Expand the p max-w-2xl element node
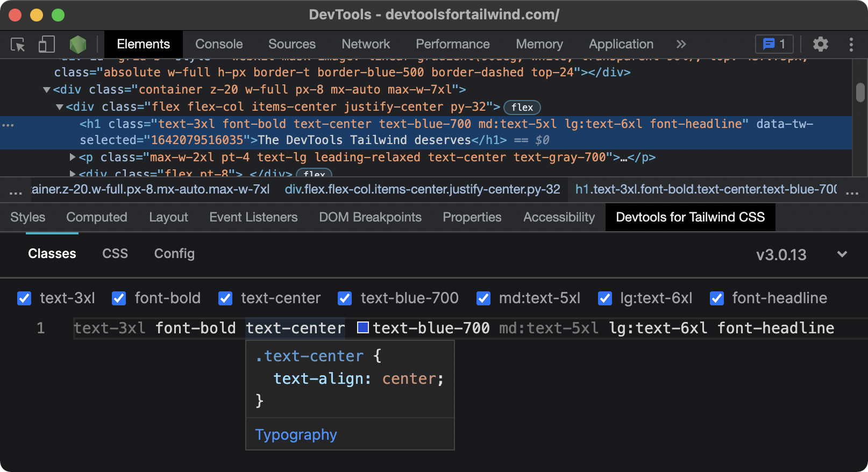 tap(73, 157)
